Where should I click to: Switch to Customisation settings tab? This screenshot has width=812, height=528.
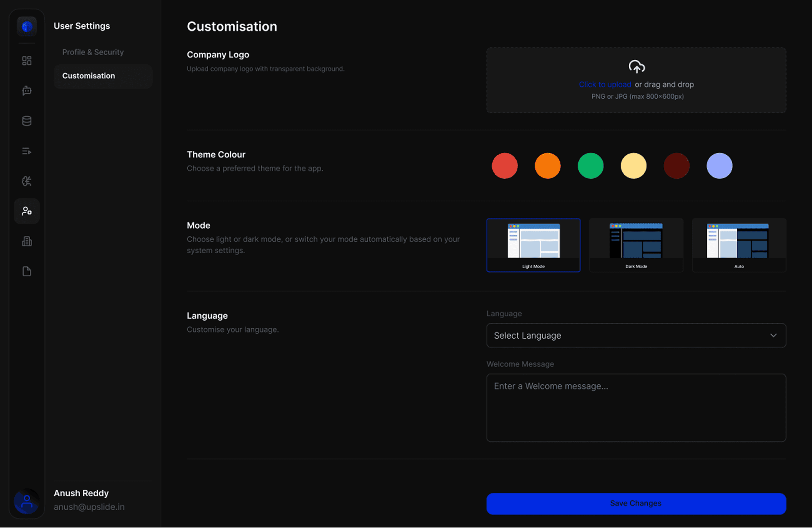[89, 76]
